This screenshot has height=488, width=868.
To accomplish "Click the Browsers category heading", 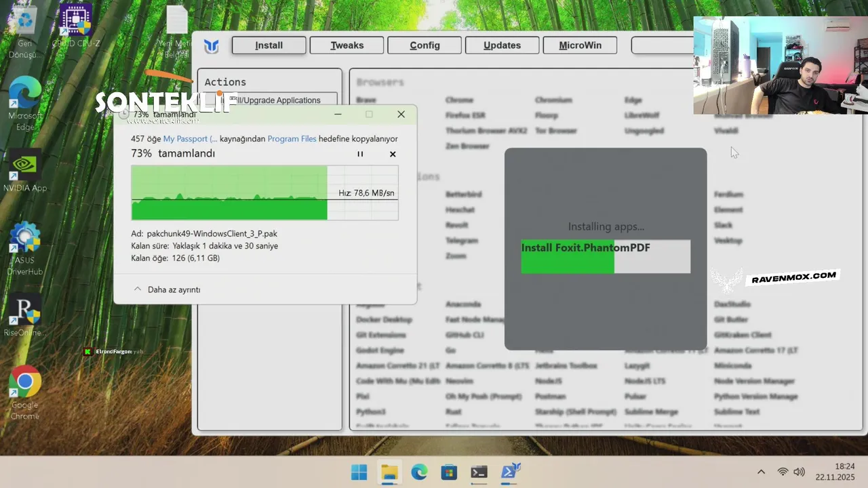I will (380, 82).
